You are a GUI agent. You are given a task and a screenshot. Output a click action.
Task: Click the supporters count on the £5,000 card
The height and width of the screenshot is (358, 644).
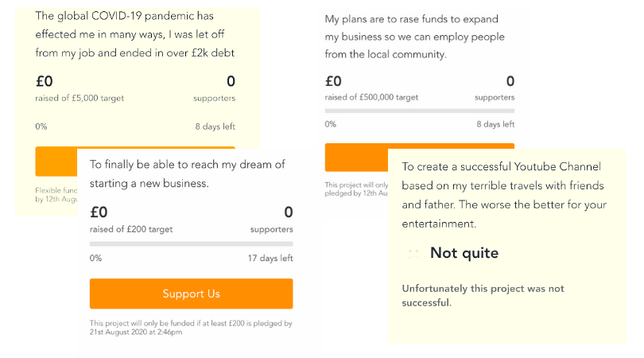coord(231,81)
